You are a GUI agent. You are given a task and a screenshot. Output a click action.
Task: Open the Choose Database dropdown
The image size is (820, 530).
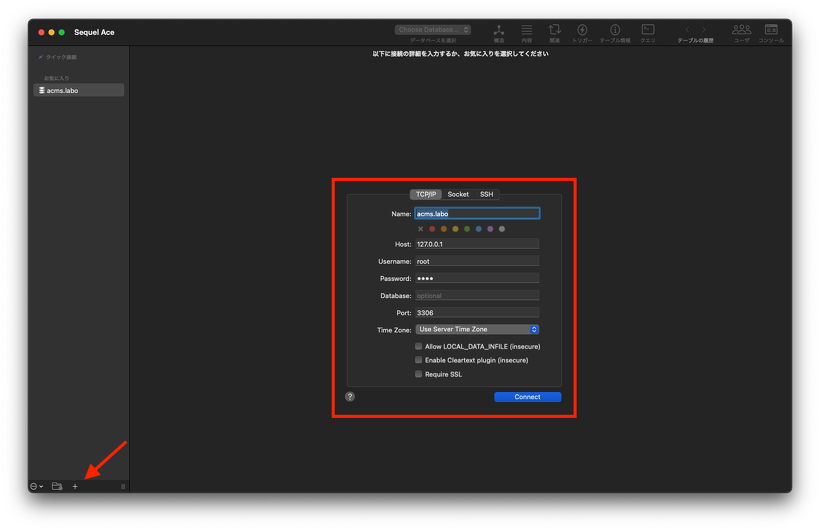click(432, 30)
